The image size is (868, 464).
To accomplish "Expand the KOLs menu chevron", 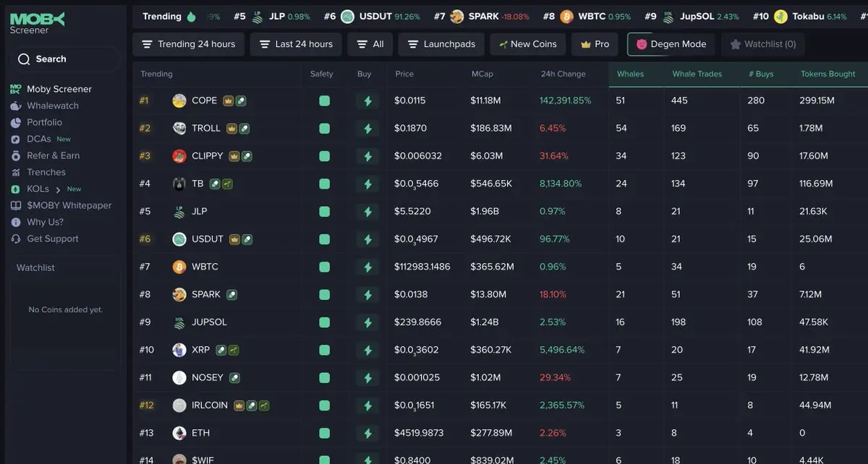I will (58, 189).
